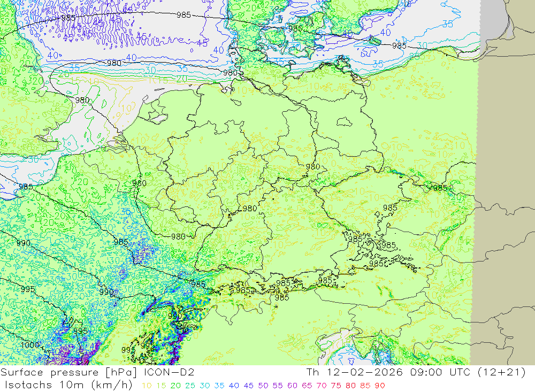Select the 75 value in the isotach legend
This screenshot has width=535, height=392.
pyautogui.click(x=336, y=386)
